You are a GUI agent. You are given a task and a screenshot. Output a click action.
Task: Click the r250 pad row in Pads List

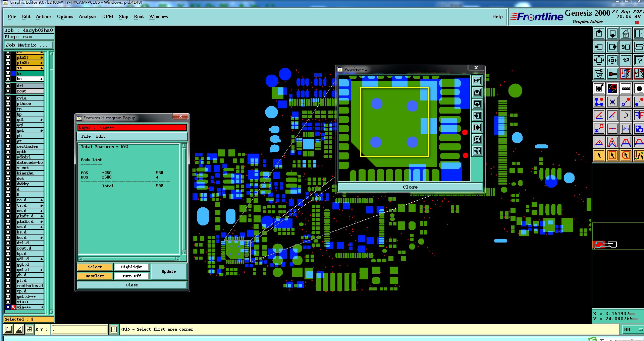122,173
